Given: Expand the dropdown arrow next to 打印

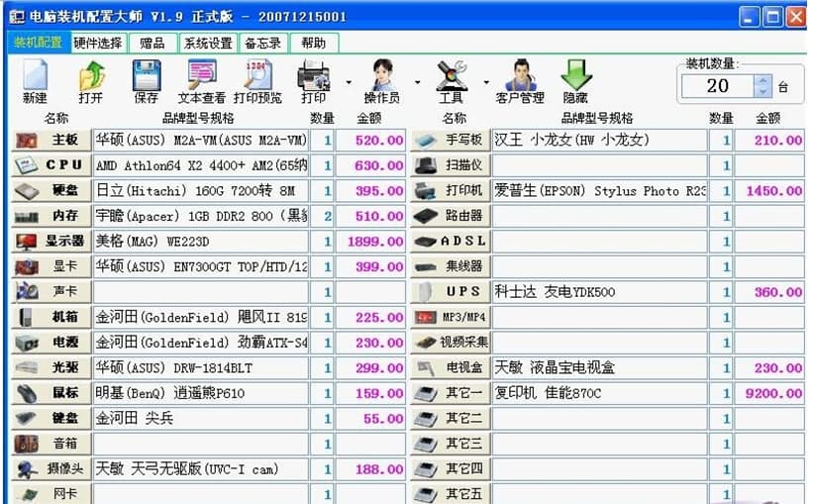Looking at the screenshot, I should [x=349, y=82].
